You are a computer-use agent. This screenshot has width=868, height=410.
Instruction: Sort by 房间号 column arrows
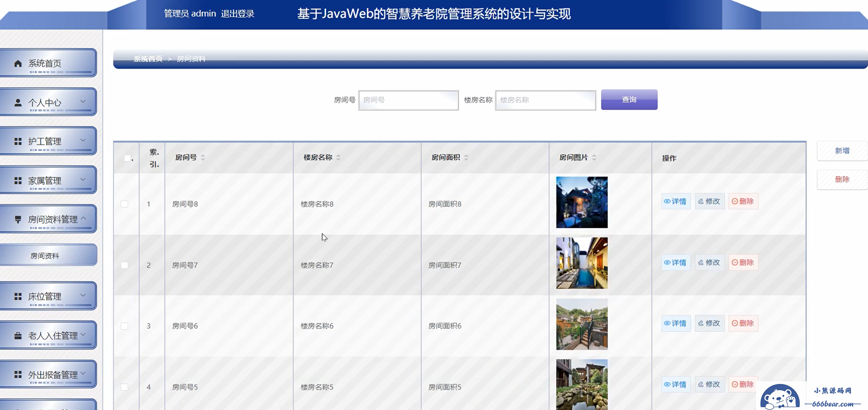(x=203, y=157)
